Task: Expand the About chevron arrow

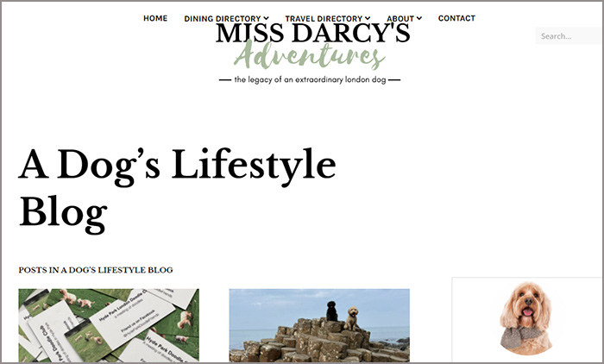Action: 419,18
